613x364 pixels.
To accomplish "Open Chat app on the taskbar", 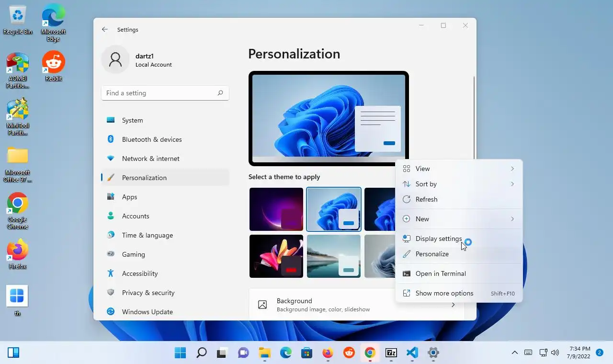I will point(243,353).
